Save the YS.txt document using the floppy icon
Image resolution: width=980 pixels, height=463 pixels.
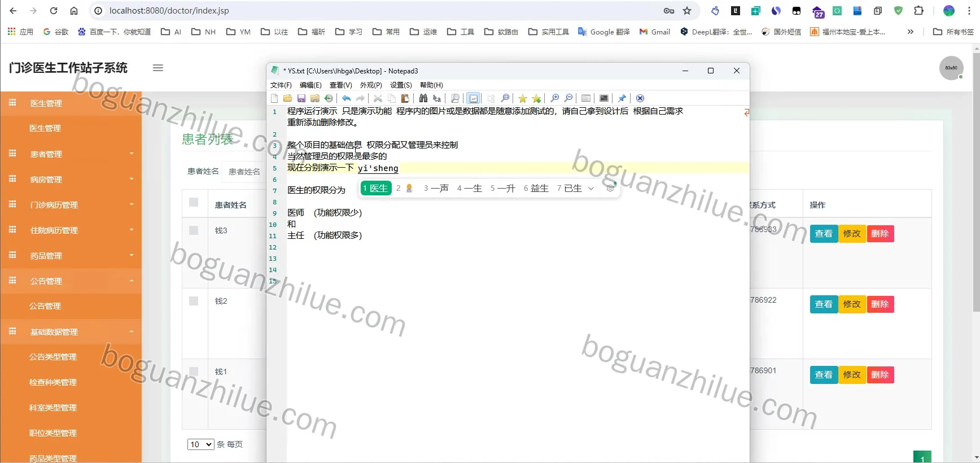tap(301, 98)
